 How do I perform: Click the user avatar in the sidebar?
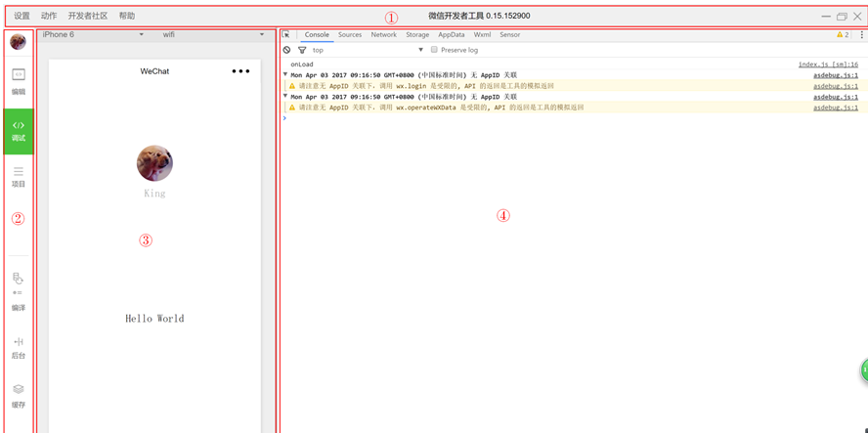coord(19,41)
